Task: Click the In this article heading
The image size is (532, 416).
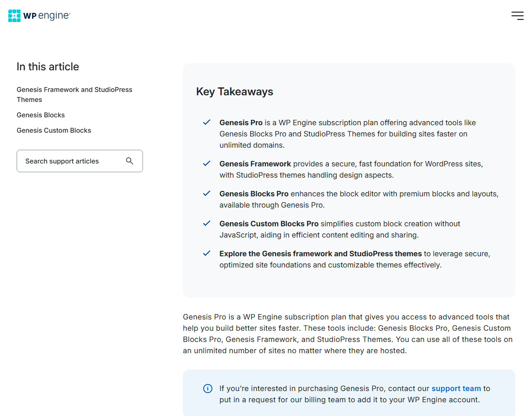Action: [x=48, y=67]
